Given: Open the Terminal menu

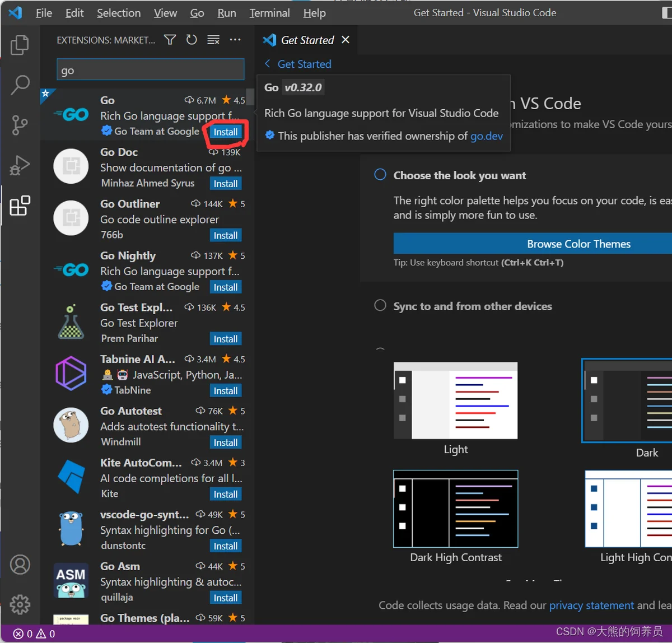Looking at the screenshot, I should click(x=270, y=13).
